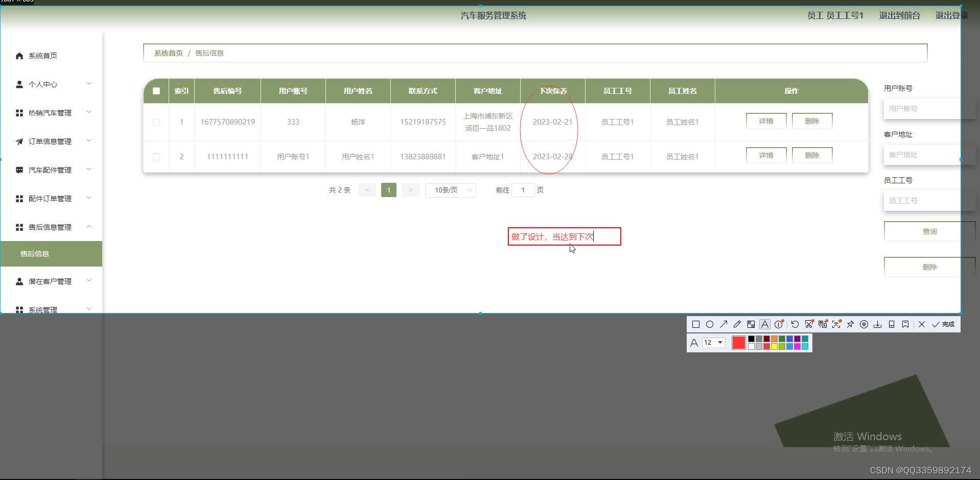Viewport: 980px width, 480px height.
Task: Undo the last annotation
Action: (795, 324)
